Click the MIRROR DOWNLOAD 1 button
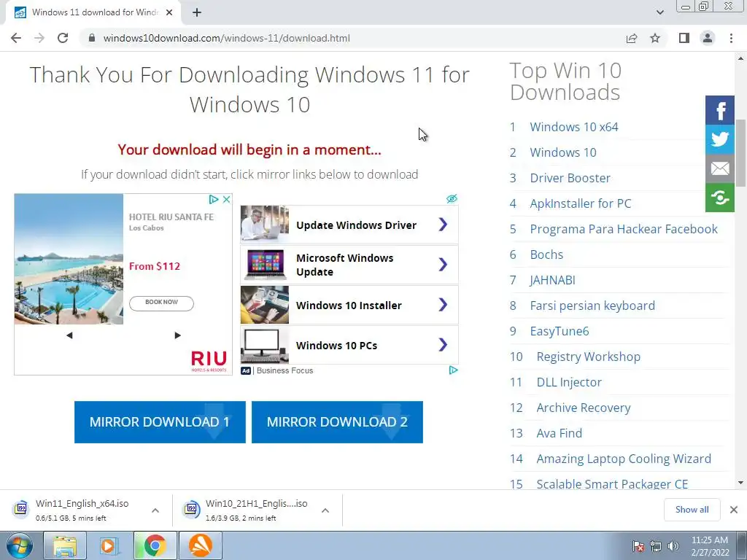747x560 pixels. click(x=160, y=422)
